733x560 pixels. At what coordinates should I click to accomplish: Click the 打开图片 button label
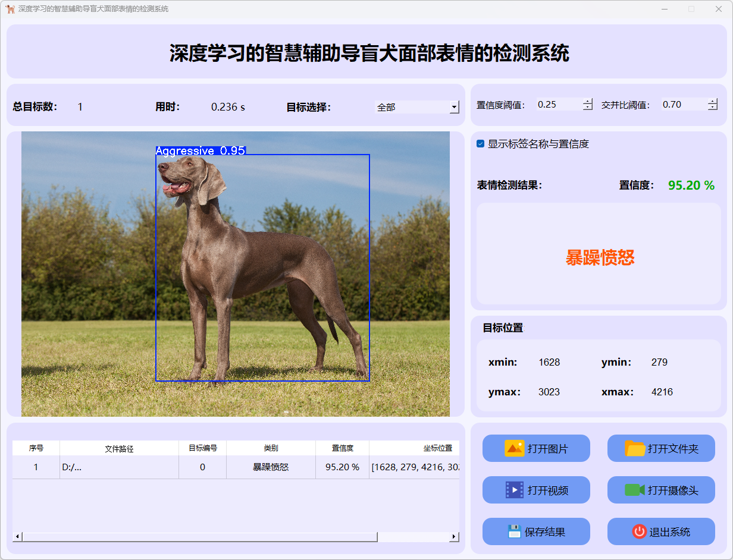[548, 449]
